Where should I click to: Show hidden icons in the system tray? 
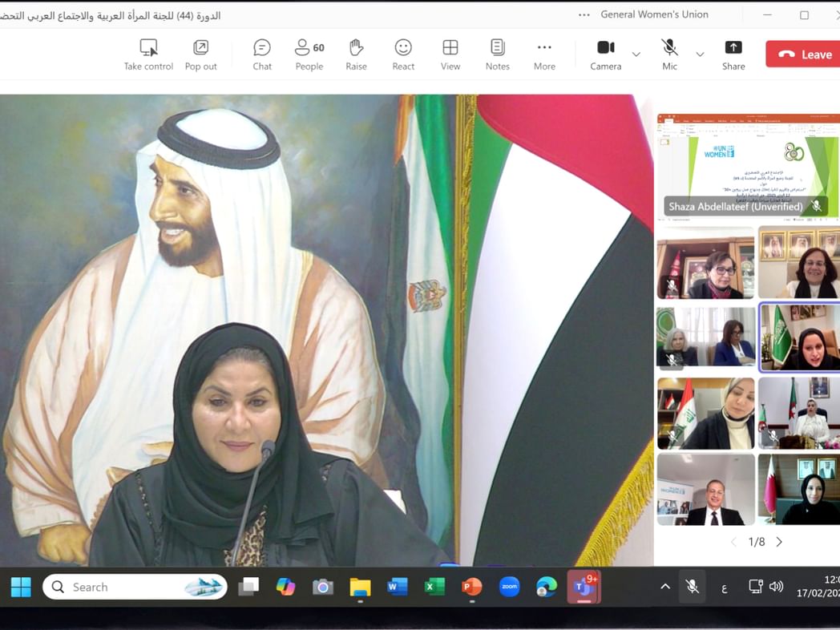[x=665, y=587]
